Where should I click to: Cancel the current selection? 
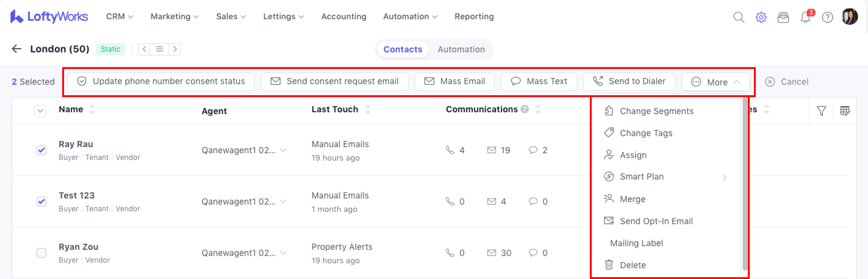(787, 82)
